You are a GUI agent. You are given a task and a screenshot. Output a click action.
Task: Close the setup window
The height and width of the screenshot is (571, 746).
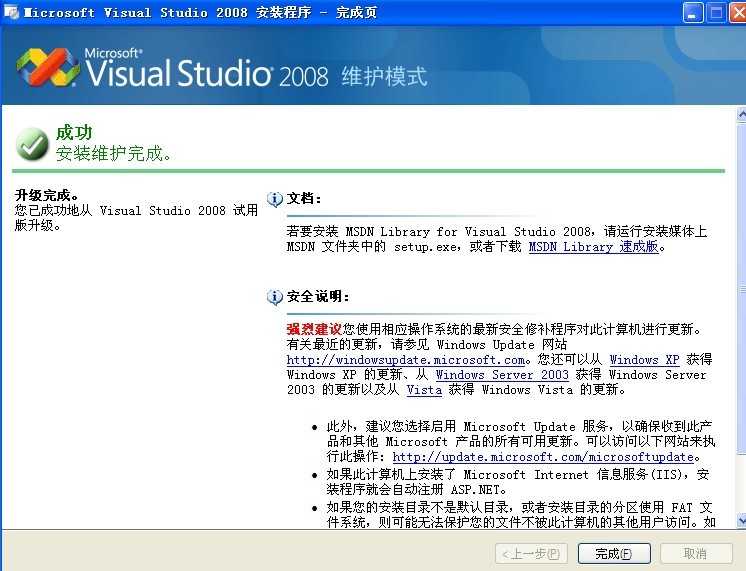pos(738,13)
